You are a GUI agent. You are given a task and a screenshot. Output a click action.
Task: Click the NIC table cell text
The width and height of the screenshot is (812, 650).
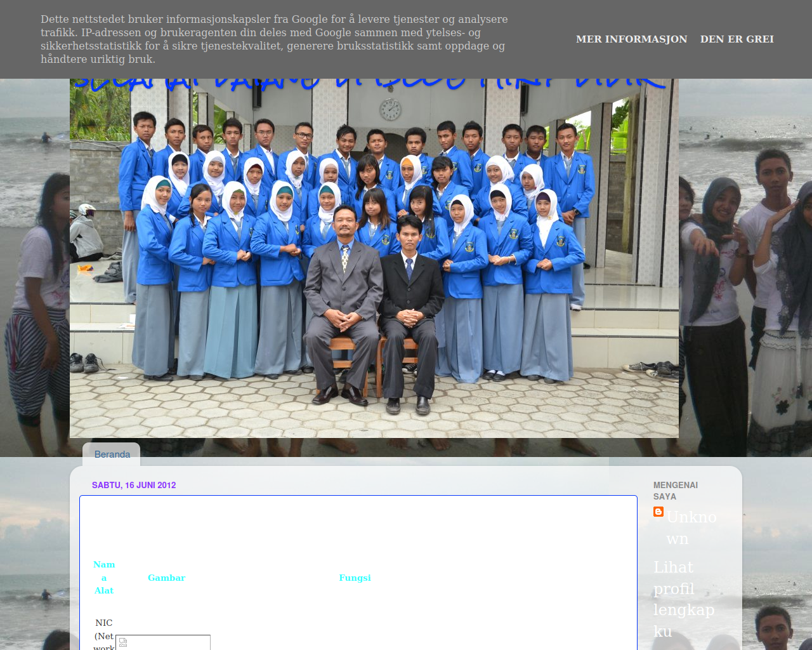(104, 633)
